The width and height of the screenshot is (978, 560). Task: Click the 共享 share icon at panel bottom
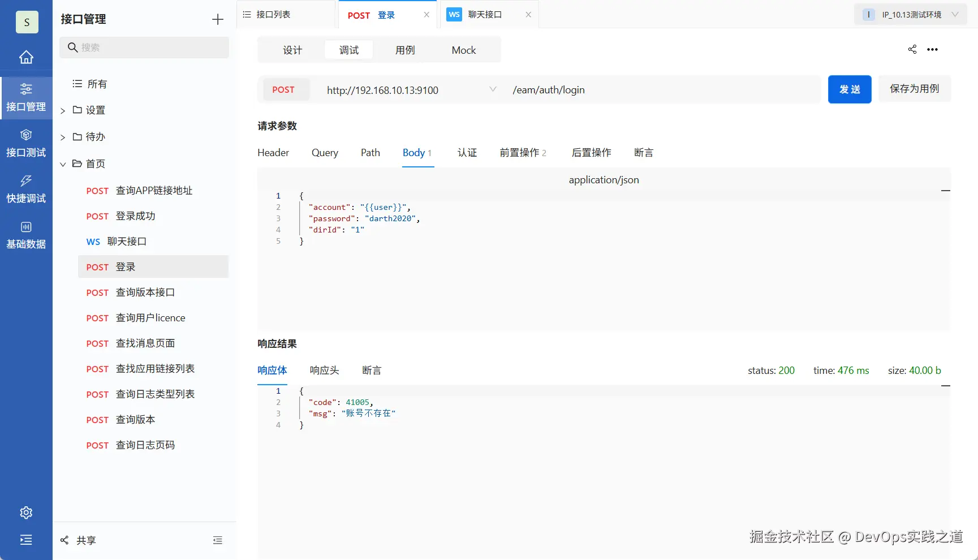tap(64, 540)
